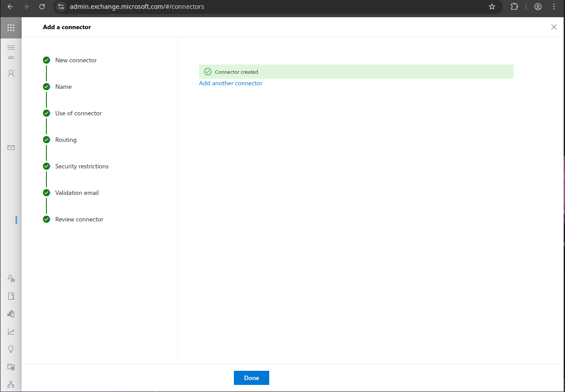Open the browser profile icon
The image size is (565, 392).
click(x=538, y=7)
